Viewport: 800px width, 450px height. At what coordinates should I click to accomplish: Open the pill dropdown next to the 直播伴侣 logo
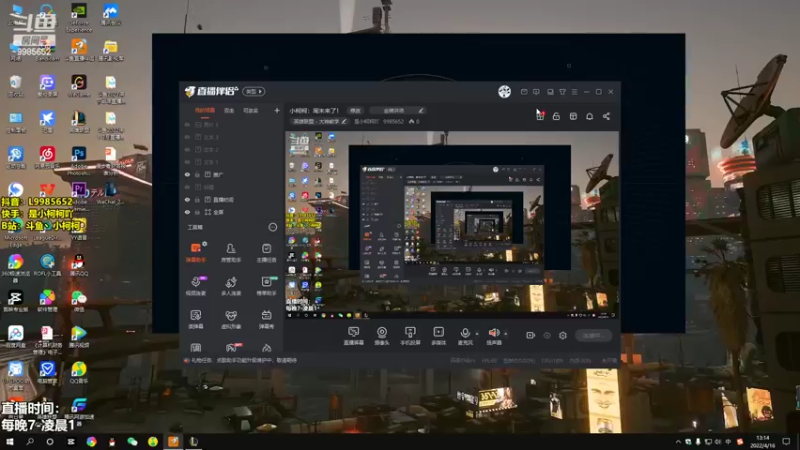click(x=254, y=91)
